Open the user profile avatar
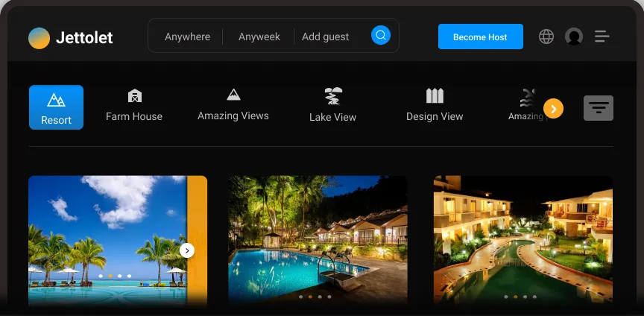 (x=574, y=37)
